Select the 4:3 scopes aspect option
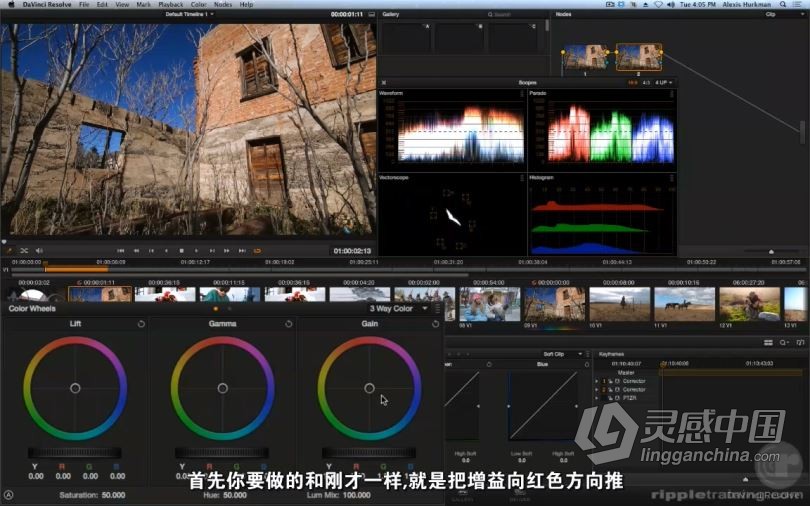This screenshot has height=506, width=810. point(646,83)
